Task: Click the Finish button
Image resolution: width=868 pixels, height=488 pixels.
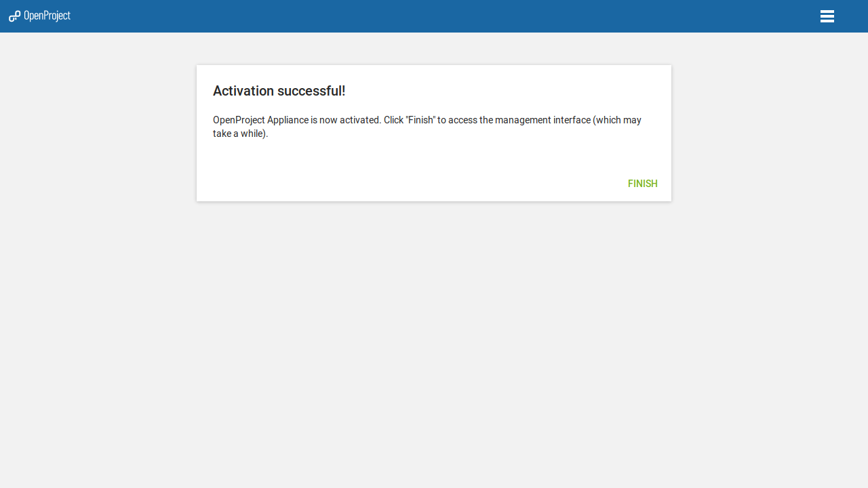Action: coord(642,184)
